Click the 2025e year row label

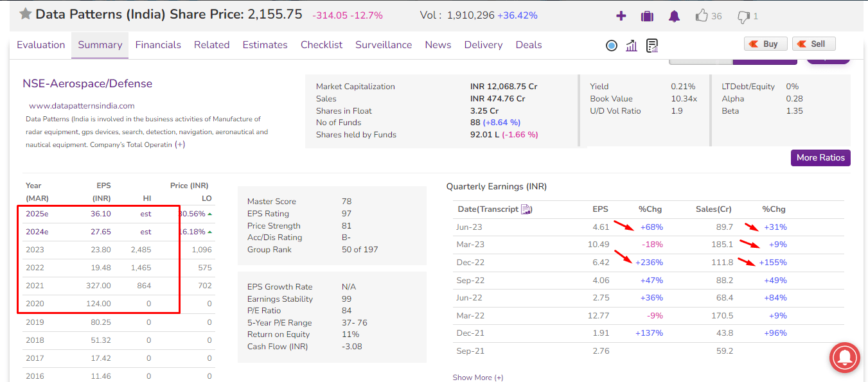(x=37, y=214)
